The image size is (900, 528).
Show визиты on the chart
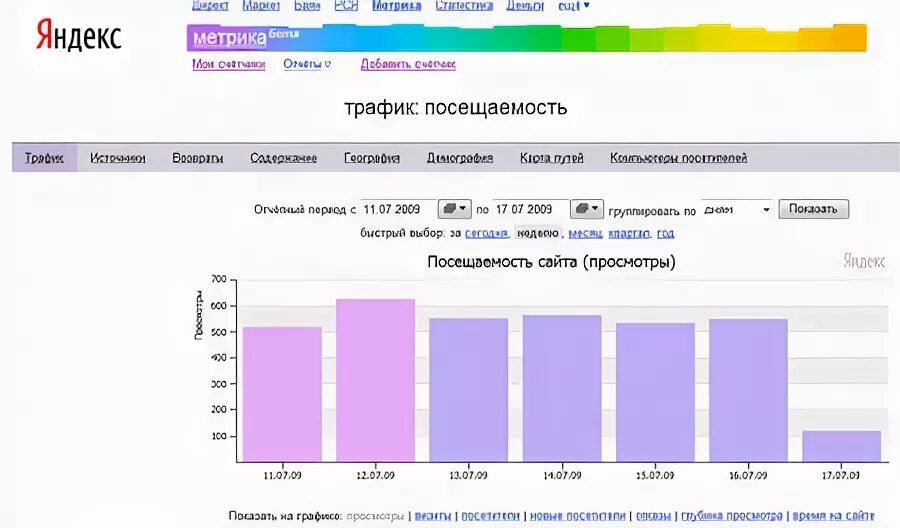tap(433, 516)
